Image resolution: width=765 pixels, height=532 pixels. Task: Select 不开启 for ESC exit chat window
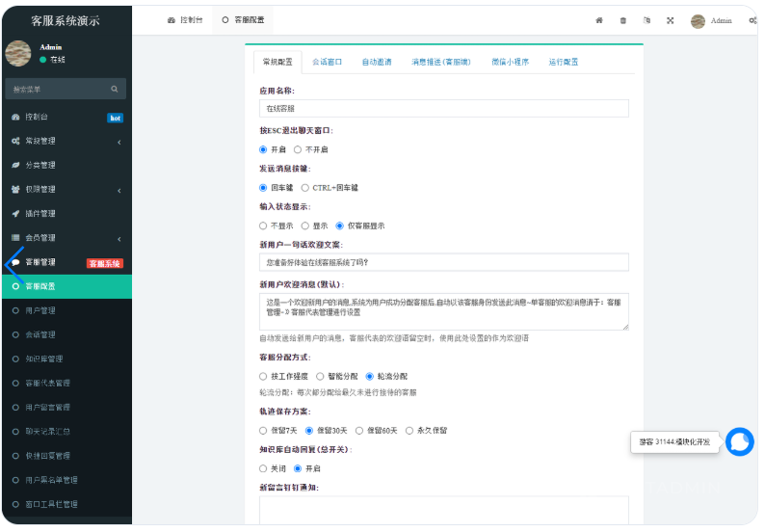[x=298, y=149]
